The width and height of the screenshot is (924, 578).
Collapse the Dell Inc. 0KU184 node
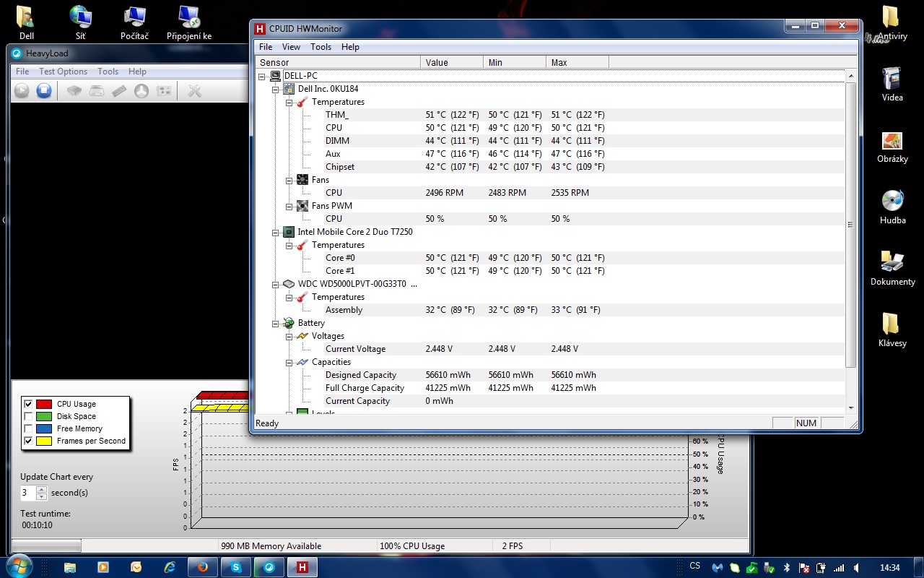[275, 89]
